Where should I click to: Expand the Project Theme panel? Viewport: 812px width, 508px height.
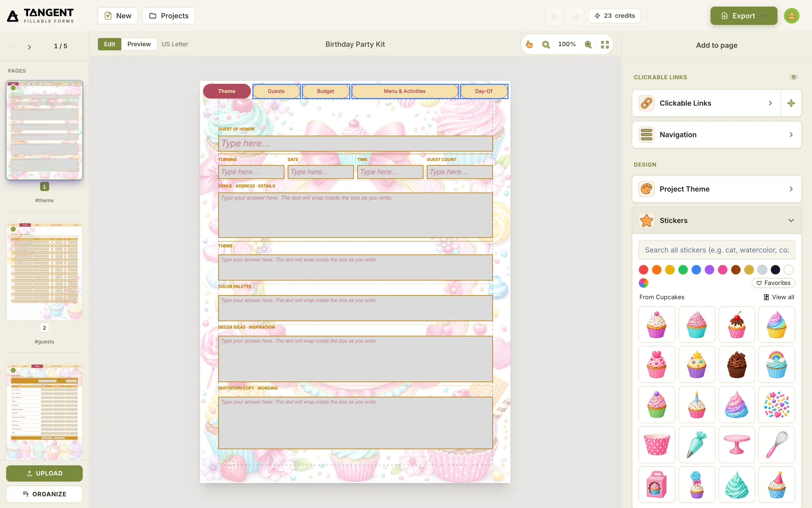tap(717, 189)
